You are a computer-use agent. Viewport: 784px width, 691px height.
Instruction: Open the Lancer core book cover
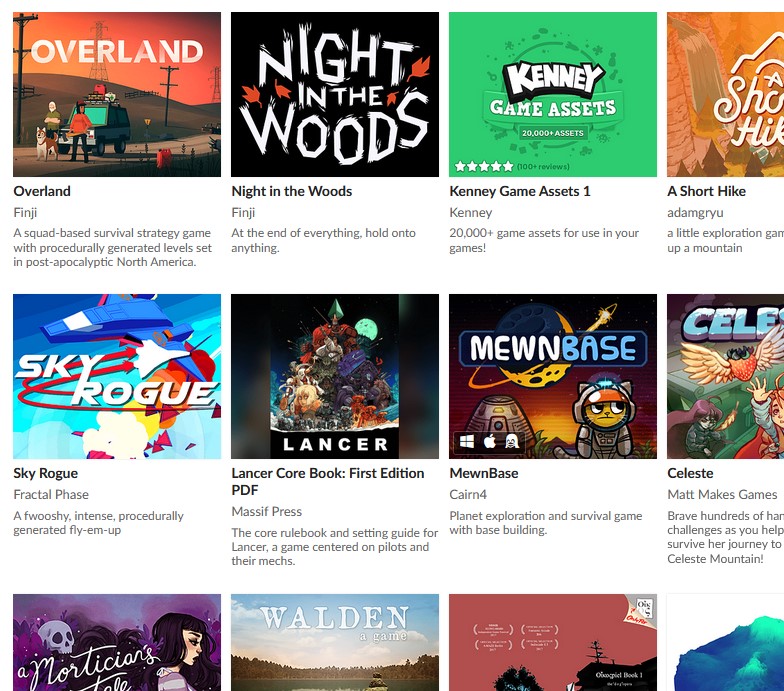pos(335,376)
